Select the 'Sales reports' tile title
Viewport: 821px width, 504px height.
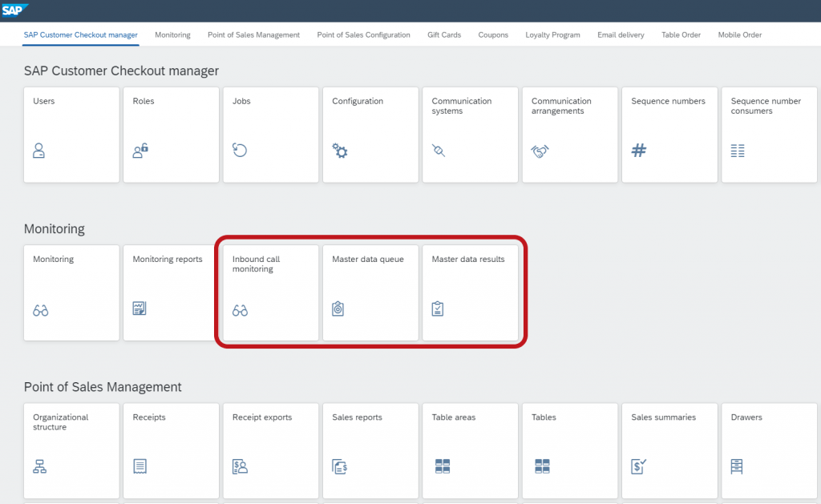tap(357, 417)
